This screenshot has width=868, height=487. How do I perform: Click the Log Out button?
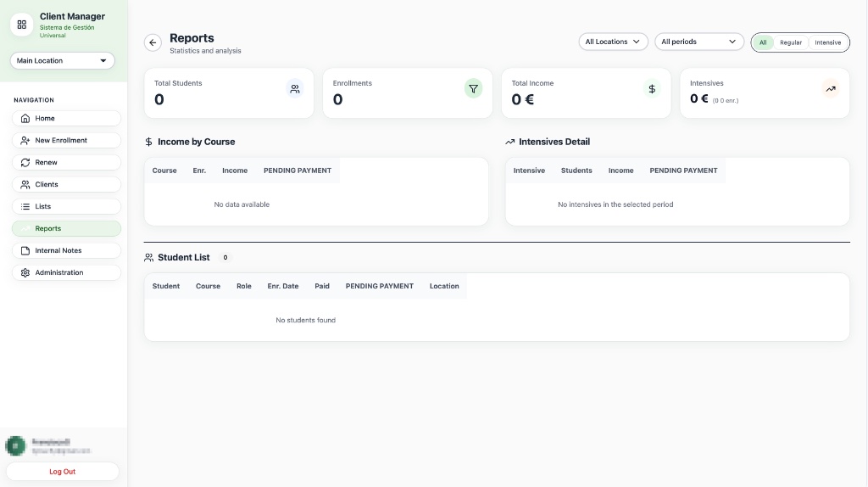click(63, 472)
